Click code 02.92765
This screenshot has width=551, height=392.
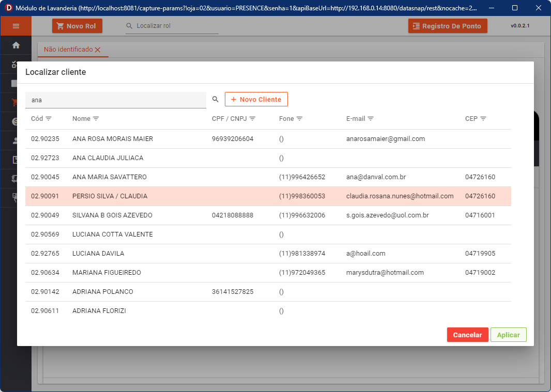[45, 254]
